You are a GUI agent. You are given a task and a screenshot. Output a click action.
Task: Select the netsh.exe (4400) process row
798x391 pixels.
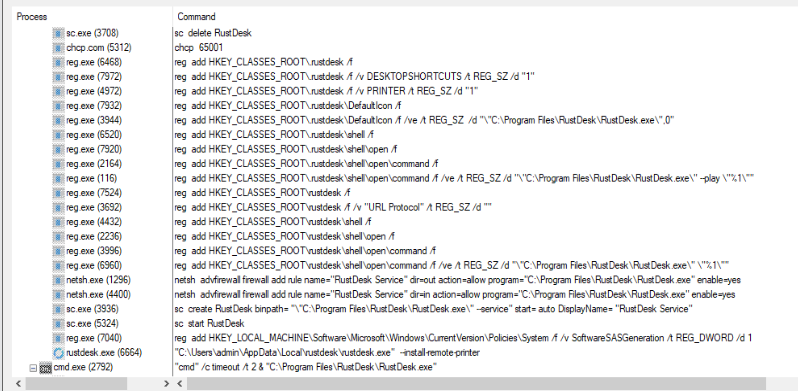point(92,294)
